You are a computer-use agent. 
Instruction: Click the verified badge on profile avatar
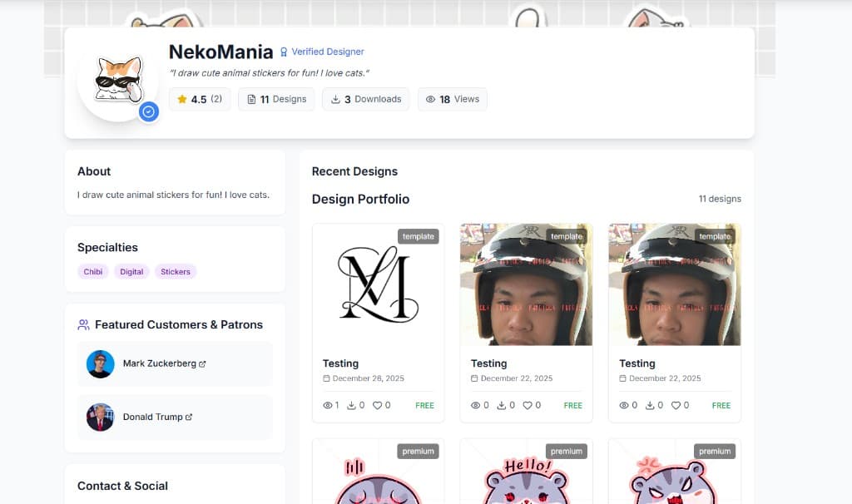(149, 111)
